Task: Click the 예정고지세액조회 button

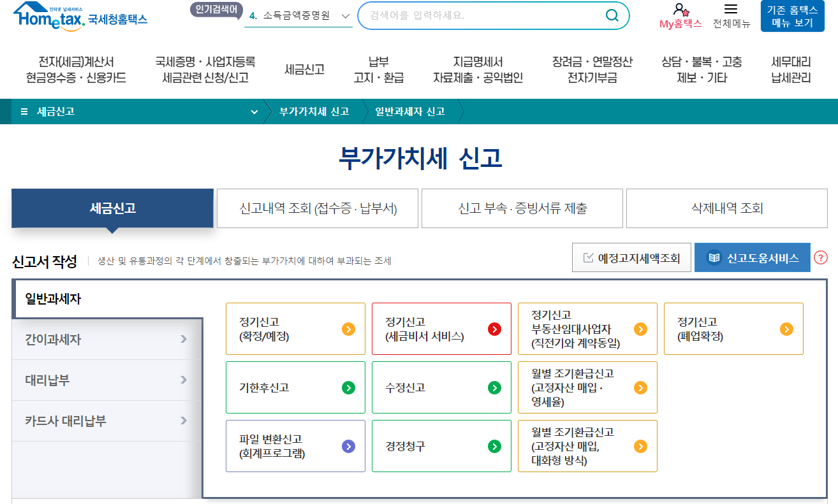Action: coord(630,259)
